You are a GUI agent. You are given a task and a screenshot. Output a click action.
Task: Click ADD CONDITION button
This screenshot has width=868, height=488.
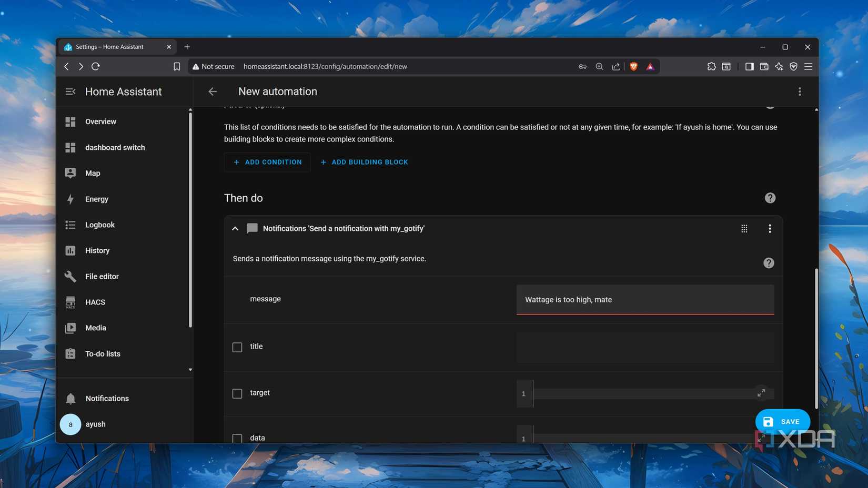pos(267,162)
